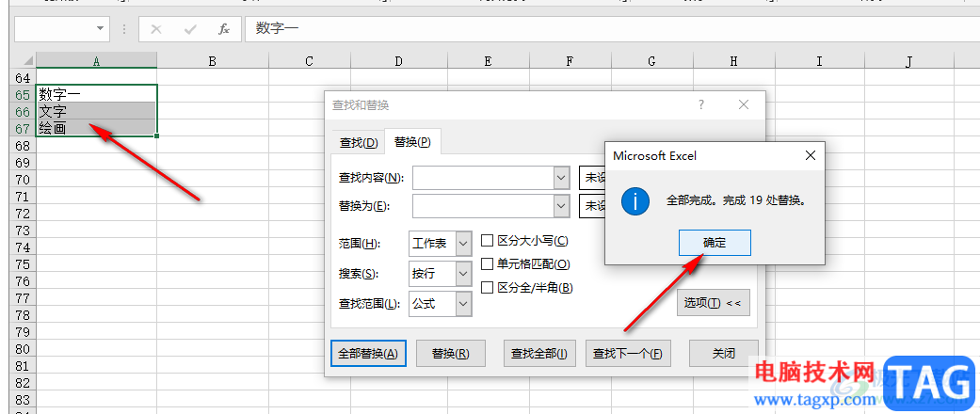980x414 pixels.
Task: Click the 替换(R) button
Action: [x=451, y=354]
